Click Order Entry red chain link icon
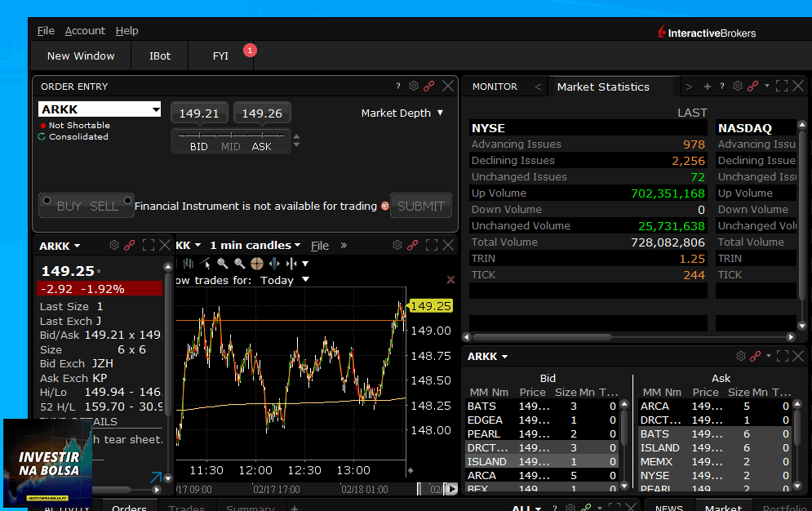The image size is (812, 511). [428, 86]
